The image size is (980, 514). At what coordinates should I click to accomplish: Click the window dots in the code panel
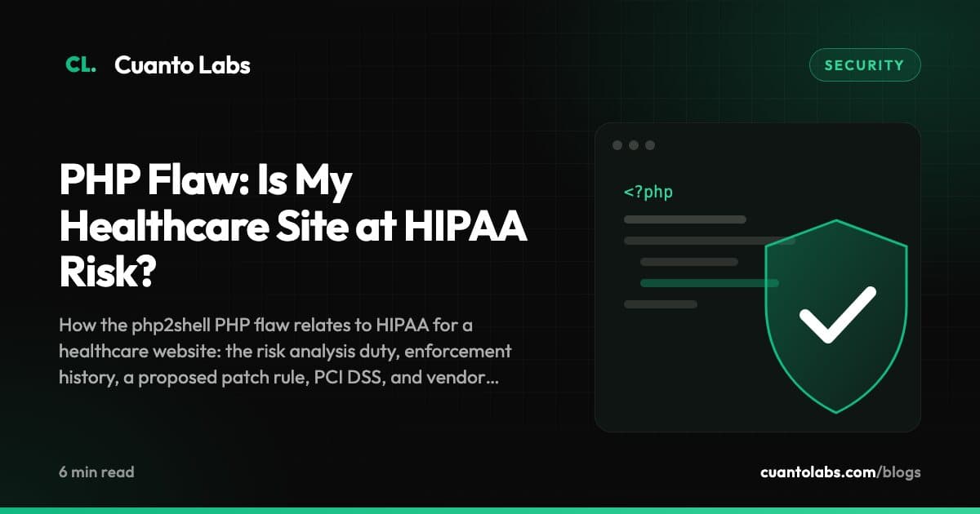pyautogui.click(x=634, y=145)
